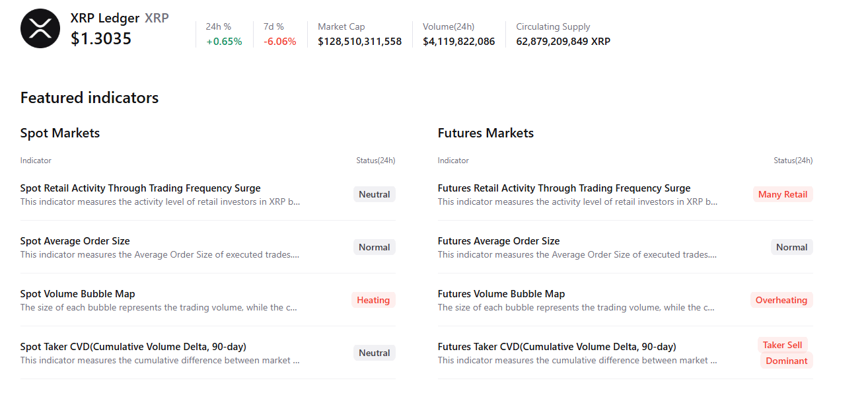Click the Indicator column header in Futures Markets
868x399 pixels.
[x=453, y=161]
